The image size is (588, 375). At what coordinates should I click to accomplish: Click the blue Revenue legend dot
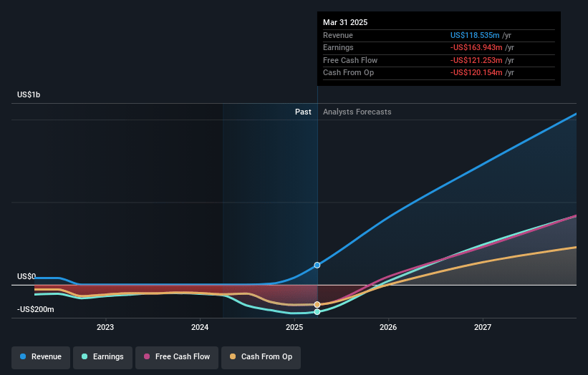point(23,356)
